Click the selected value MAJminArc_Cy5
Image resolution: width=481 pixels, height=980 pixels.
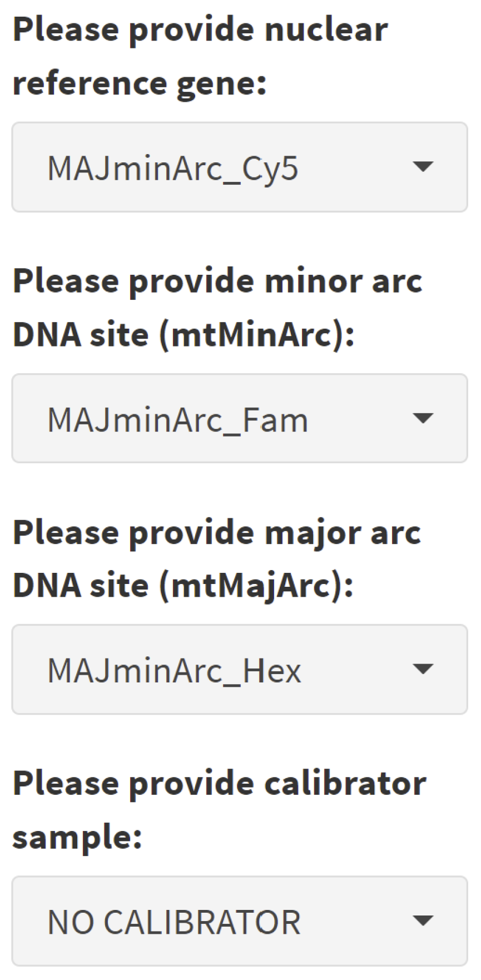coord(173,169)
